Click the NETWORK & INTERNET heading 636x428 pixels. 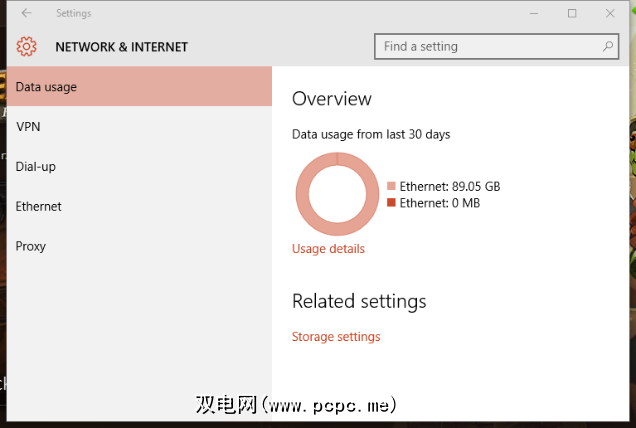[121, 47]
